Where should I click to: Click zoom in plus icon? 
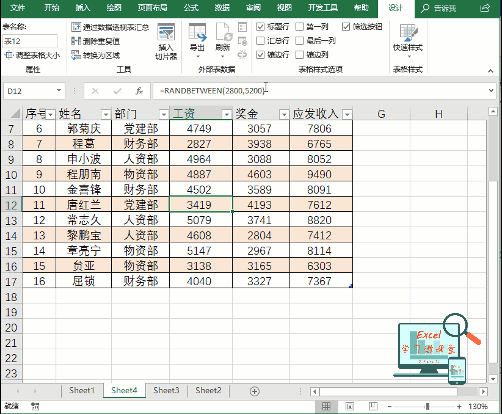pyautogui.click(x=459, y=407)
